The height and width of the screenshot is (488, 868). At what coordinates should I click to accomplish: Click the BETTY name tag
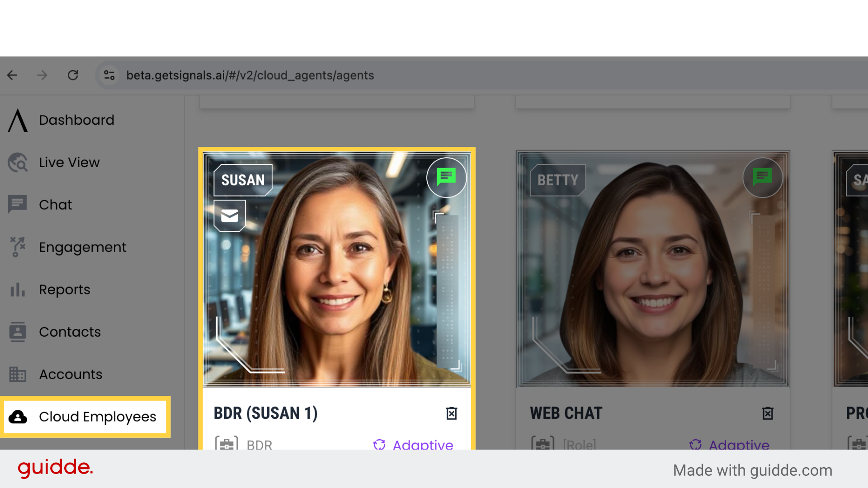click(x=558, y=180)
